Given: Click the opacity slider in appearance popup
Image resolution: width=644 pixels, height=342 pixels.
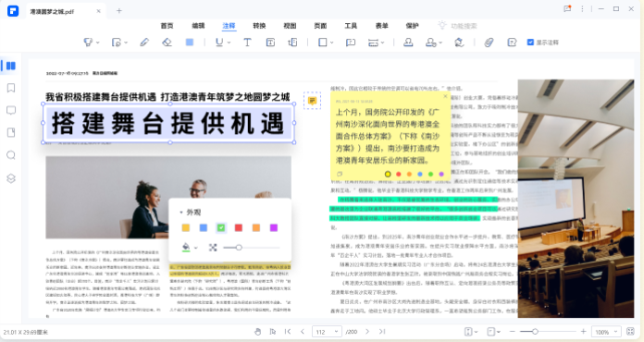Looking at the screenshot, I should (252, 248).
